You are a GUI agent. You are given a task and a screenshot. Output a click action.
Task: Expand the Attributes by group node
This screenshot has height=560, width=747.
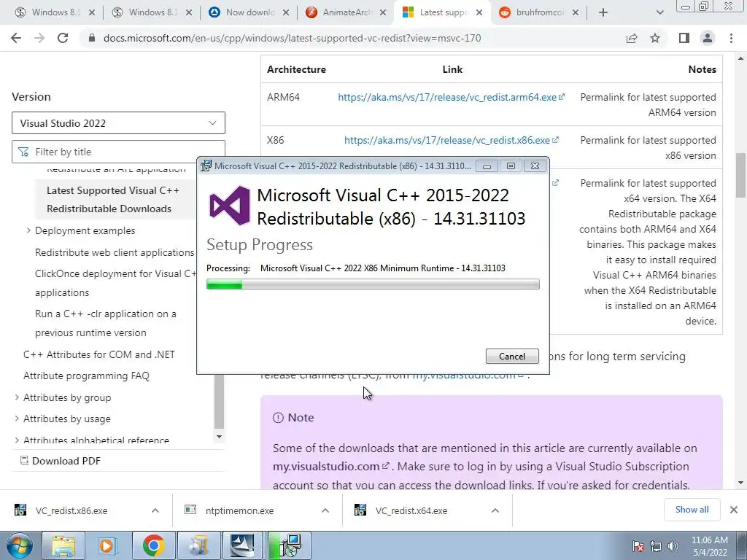(17, 397)
